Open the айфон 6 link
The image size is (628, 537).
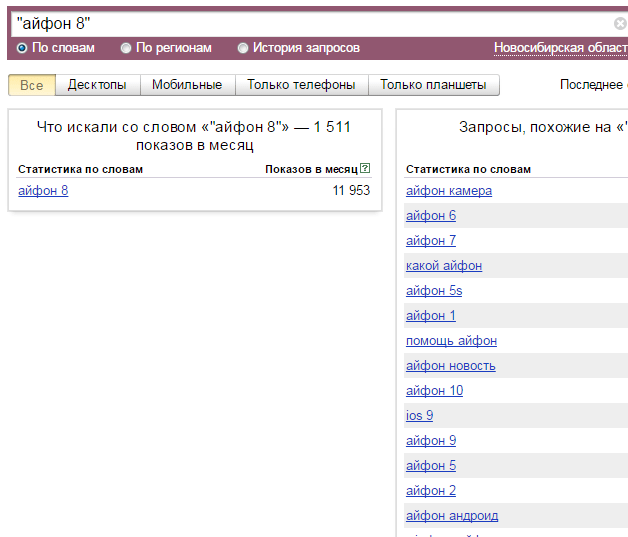tap(431, 215)
